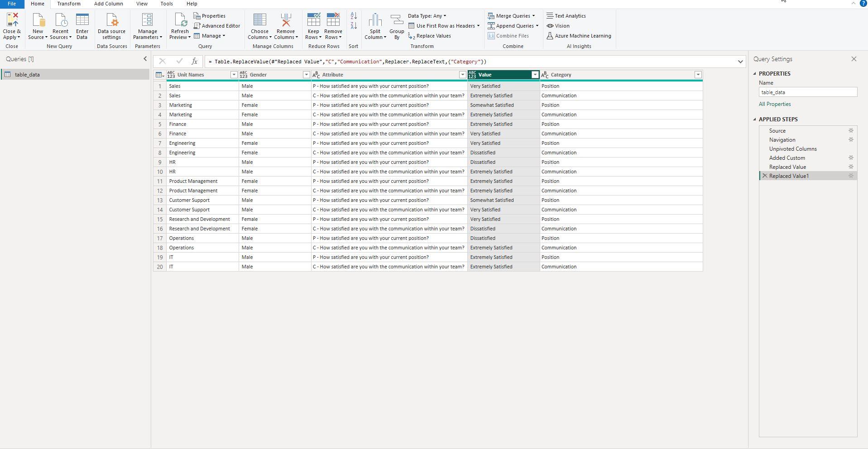The width and height of the screenshot is (868, 449).
Task: Switch to the Help tab
Action: [192, 4]
